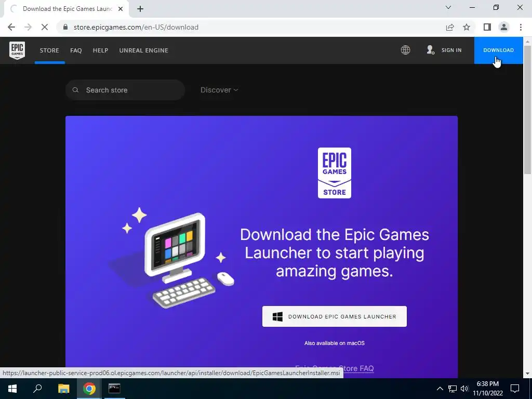Click the blue DOWNLOAD button
Screen dimensions: 532x399
(x=498, y=50)
